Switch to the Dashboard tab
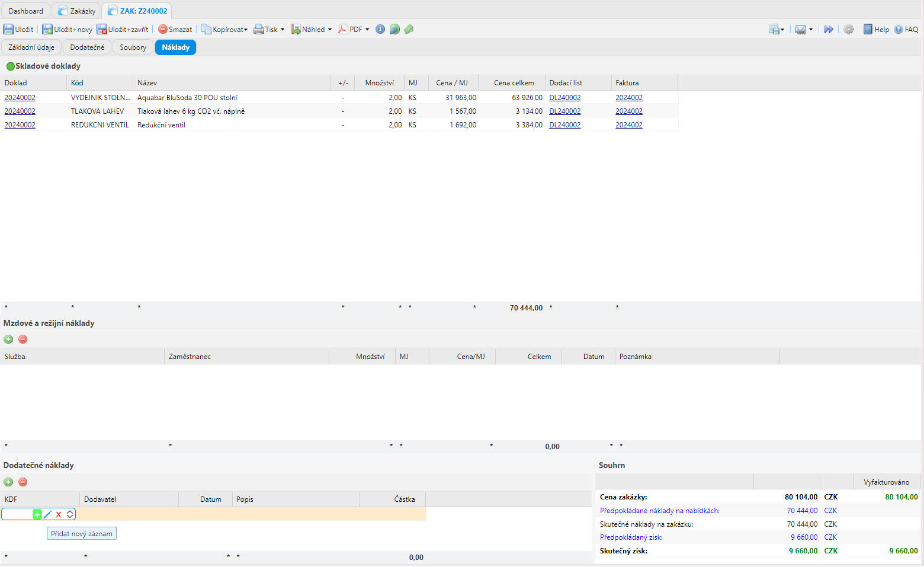 25,11
